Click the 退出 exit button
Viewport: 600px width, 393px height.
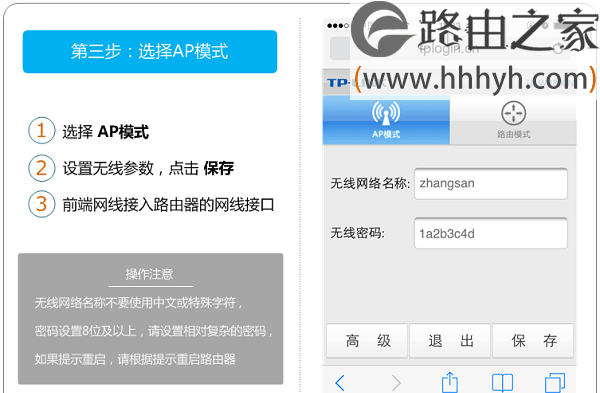tap(450, 341)
